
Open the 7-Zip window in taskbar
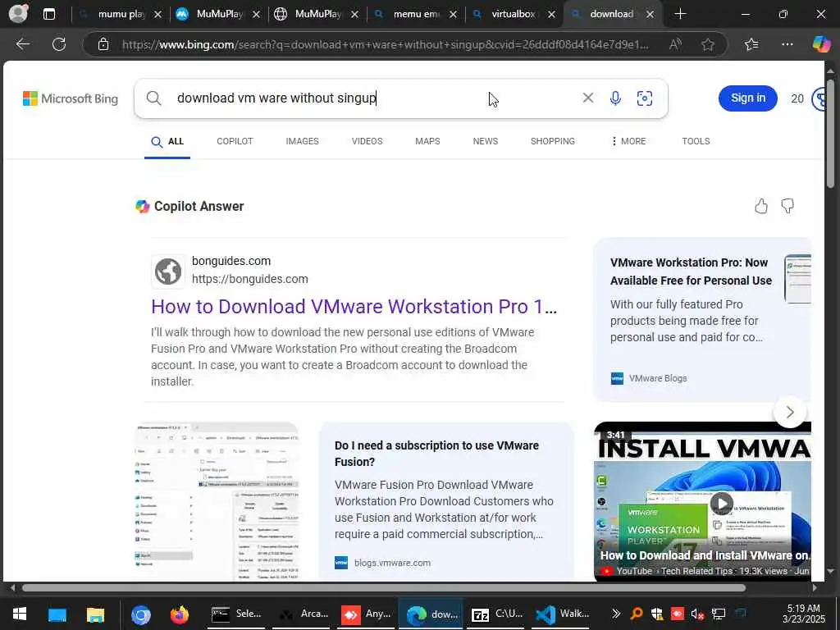coord(496,614)
